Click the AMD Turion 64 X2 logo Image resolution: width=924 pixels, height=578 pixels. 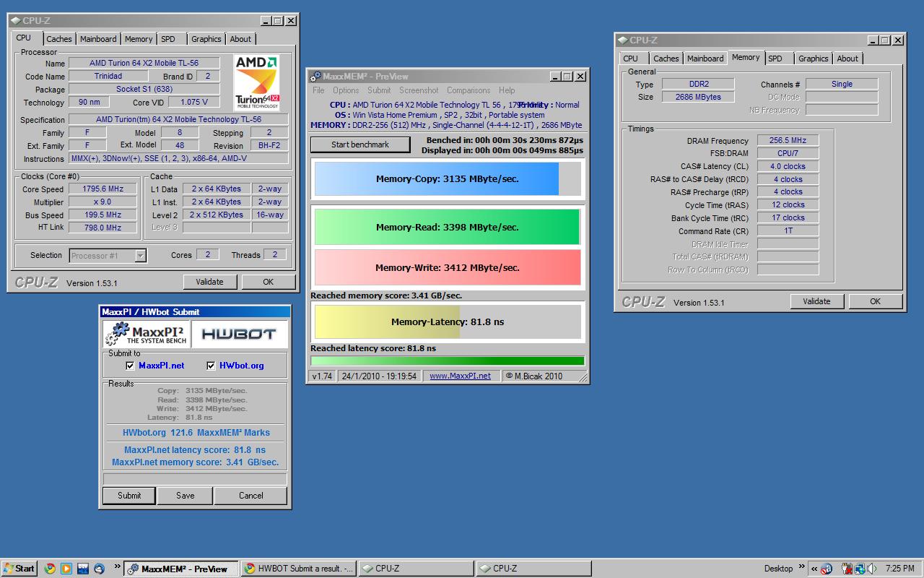pyautogui.click(x=258, y=82)
